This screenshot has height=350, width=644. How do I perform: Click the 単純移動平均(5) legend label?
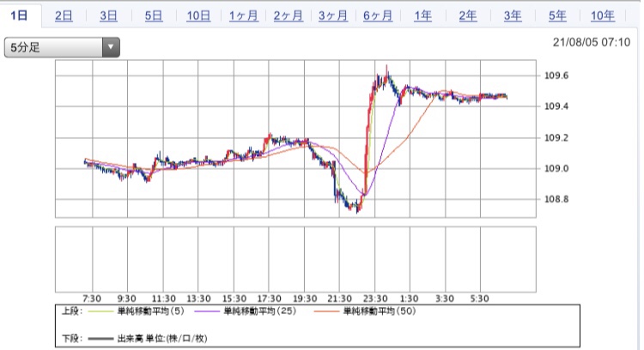point(151,311)
